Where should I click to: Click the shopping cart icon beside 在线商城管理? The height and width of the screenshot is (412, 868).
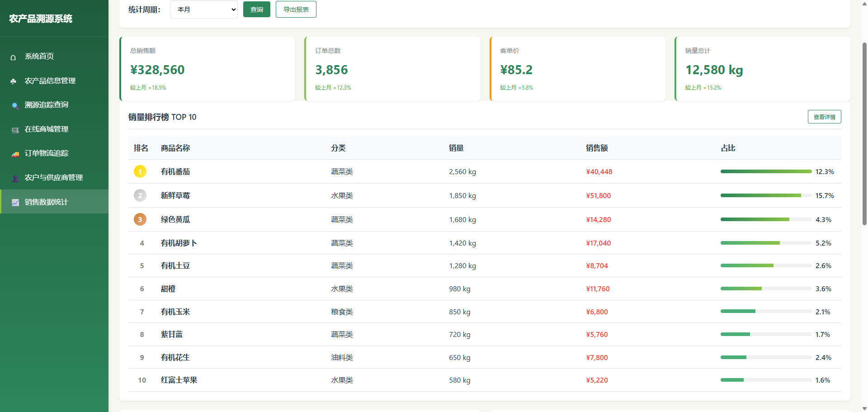15,130
